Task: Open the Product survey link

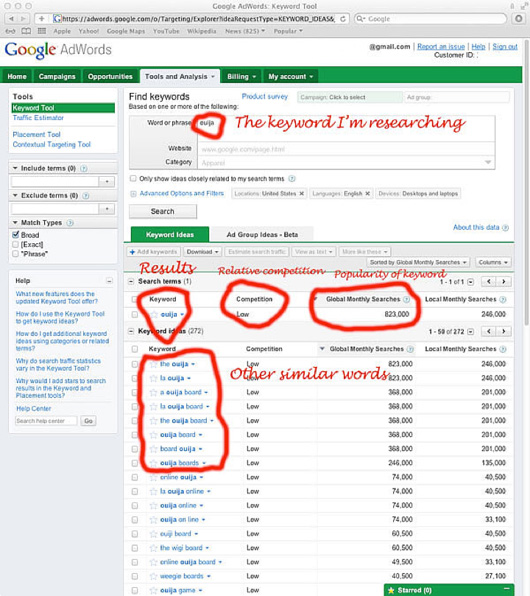Action: coord(265,97)
